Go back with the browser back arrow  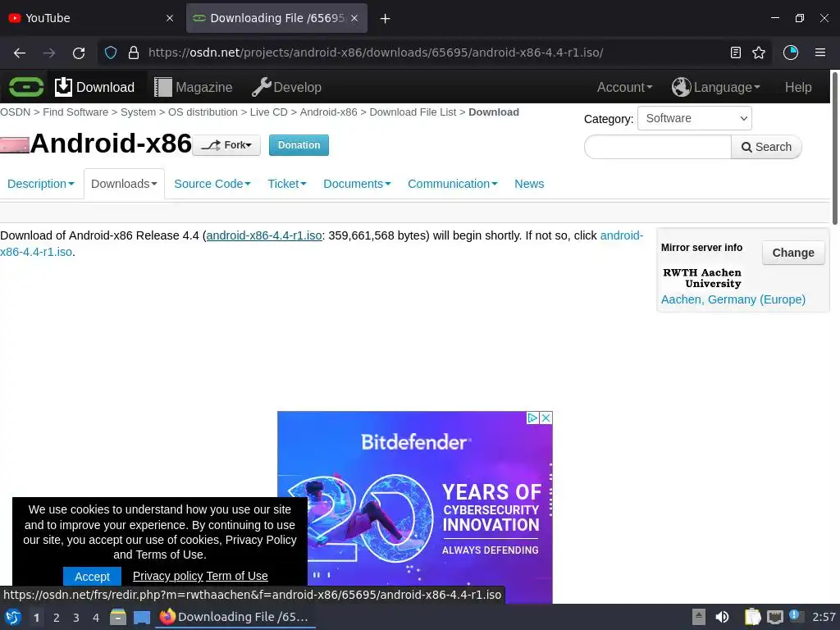20,52
